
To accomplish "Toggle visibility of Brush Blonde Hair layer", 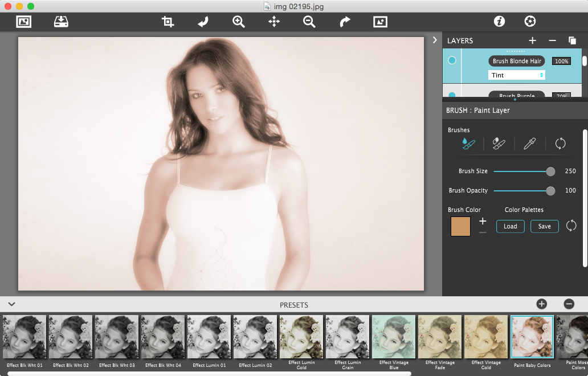I will click(x=453, y=60).
